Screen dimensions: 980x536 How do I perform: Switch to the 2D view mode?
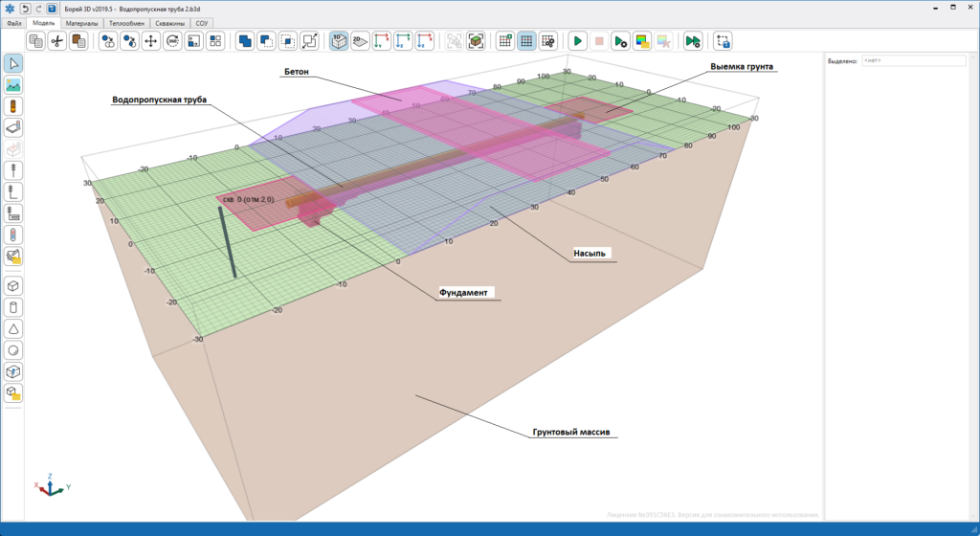click(x=360, y=41)
